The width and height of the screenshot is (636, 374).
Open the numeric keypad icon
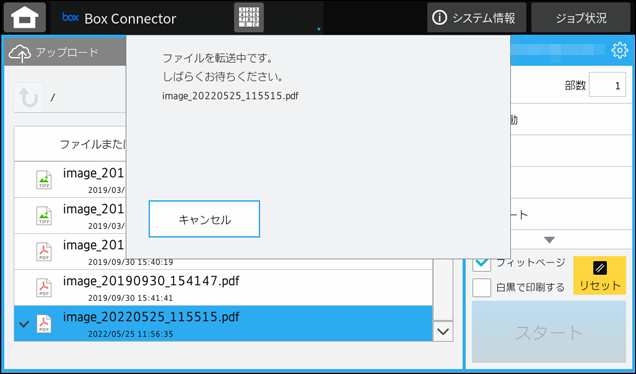249,17
